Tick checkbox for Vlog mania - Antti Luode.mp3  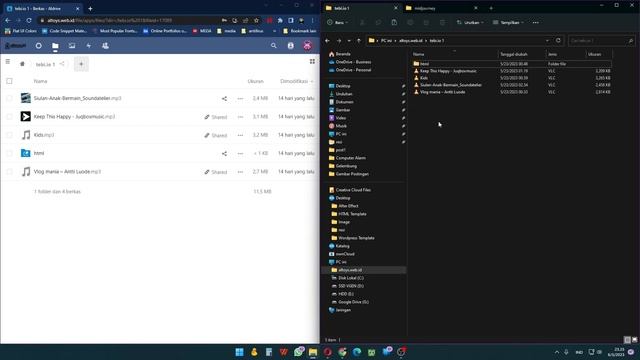click(x=9, y=172)
